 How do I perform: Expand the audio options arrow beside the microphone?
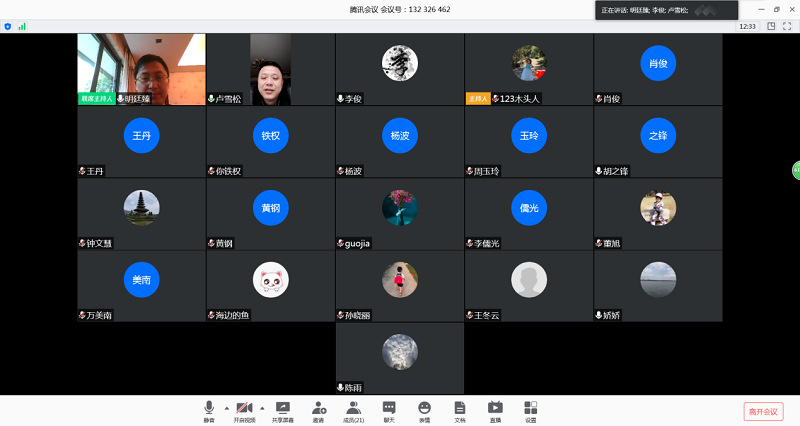pos(226,408)
